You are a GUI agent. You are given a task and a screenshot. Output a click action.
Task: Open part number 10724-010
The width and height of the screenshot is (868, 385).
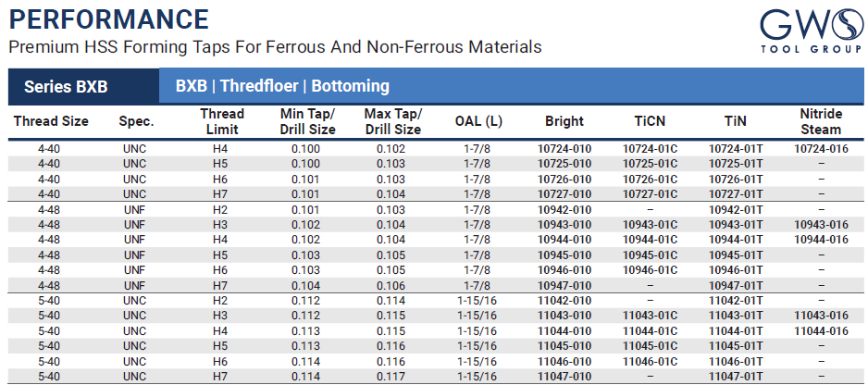[564, 148]
